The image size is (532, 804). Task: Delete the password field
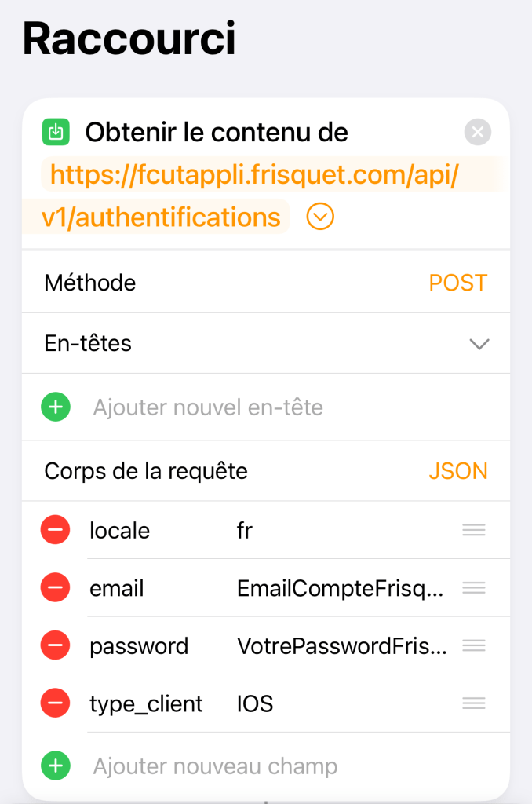tap(56, 645)
